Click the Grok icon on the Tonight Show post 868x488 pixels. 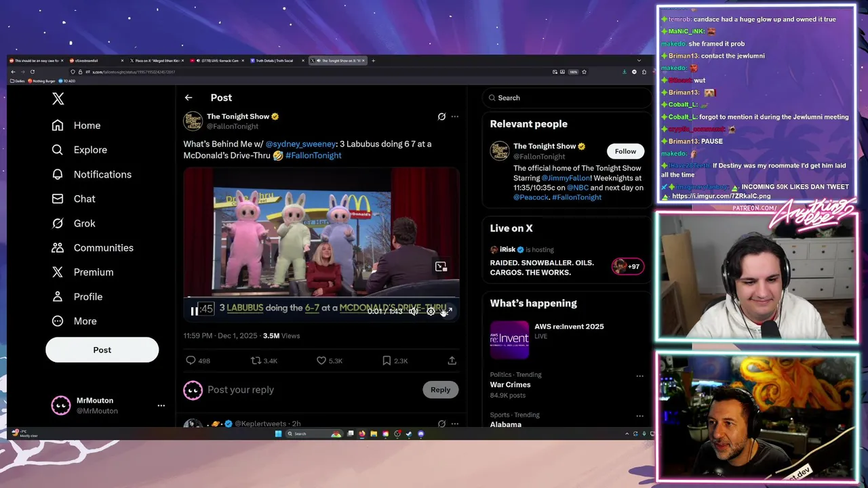pyautogui.click(x=441, y=117)
